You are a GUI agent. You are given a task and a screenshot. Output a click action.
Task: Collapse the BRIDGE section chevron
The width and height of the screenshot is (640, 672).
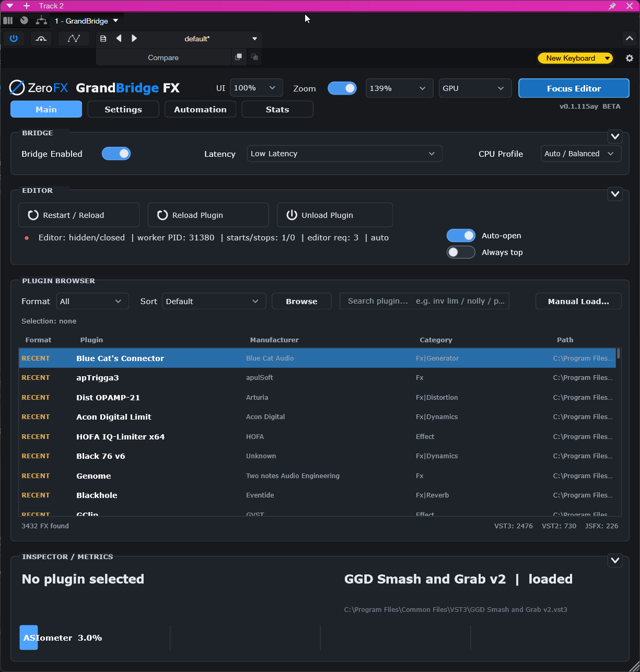(615, 136)
